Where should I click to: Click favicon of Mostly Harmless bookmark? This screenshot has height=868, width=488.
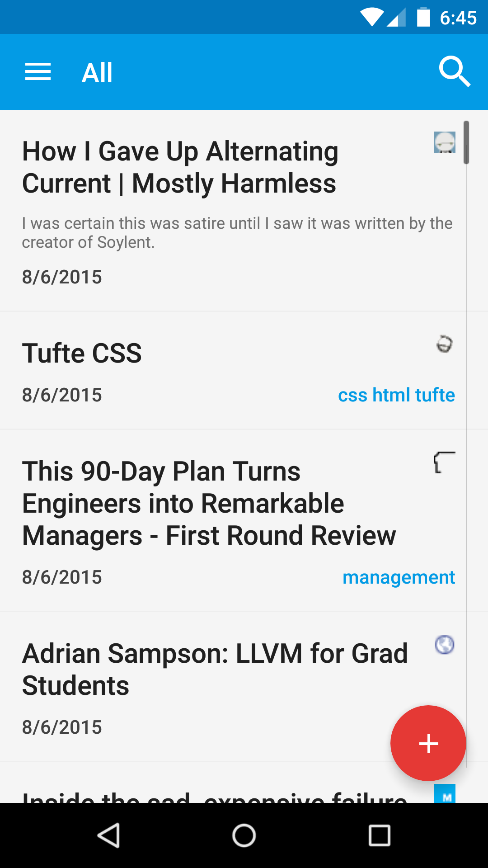tap(445, 142)
